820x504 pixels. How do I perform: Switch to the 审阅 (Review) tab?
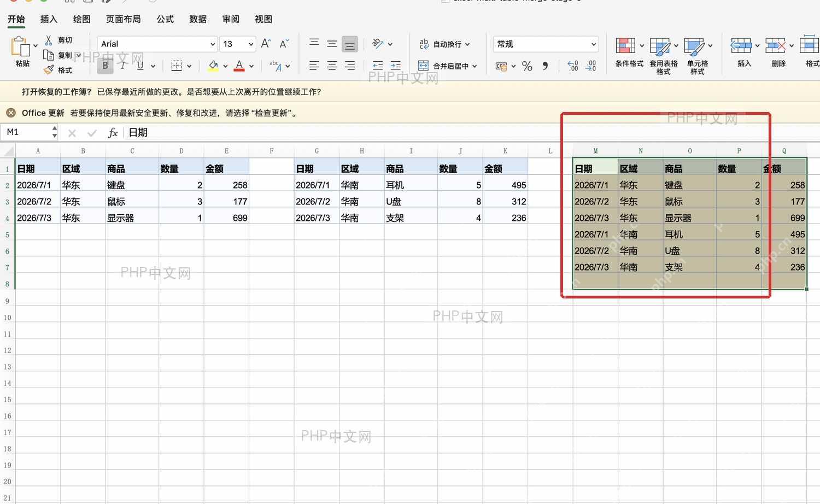[231, 19]
